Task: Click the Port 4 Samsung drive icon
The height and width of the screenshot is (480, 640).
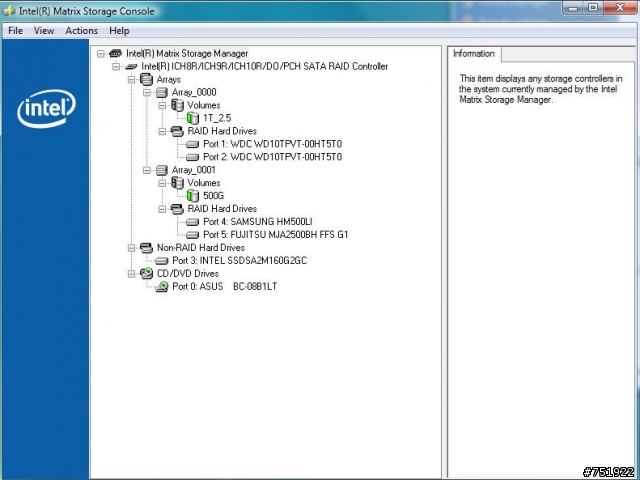Action: tap(192, 222)
